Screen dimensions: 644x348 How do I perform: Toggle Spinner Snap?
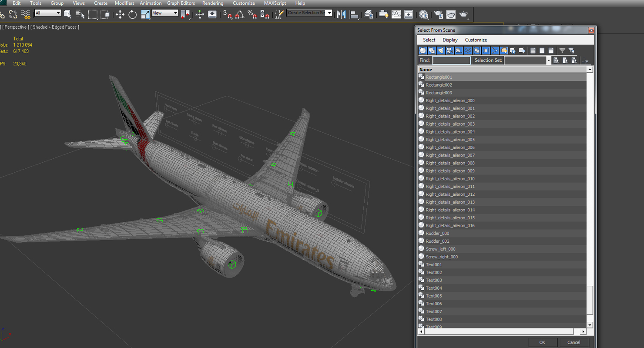click(265, 14)
